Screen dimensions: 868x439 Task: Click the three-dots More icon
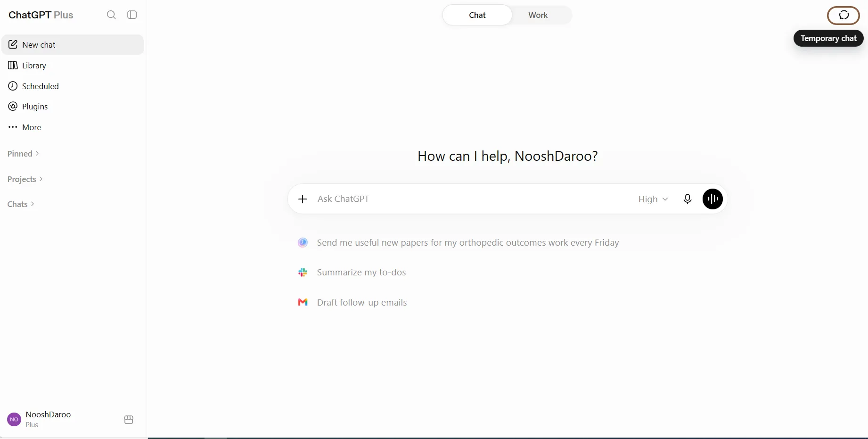click(x=13, y=127)
